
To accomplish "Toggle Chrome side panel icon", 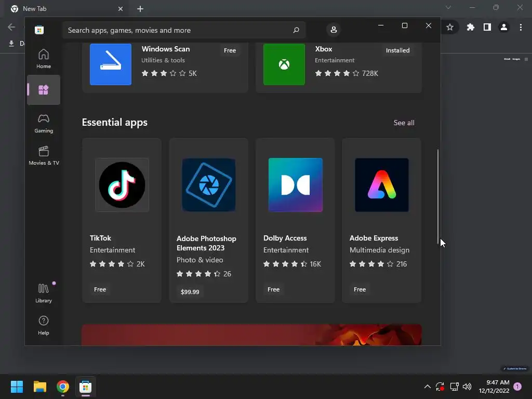I will (x=487, y=27).
